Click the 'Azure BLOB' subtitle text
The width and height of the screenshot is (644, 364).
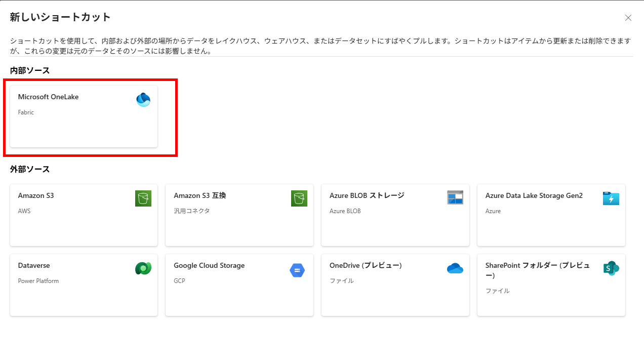tap(345, 211)
